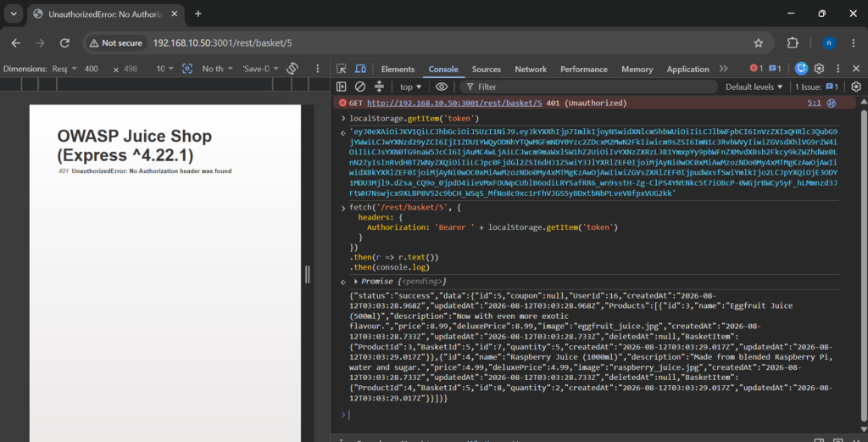Image resolution: width=868 pixels, height=442 pixels.
Task: Click the icon next to 5:1 link
Action: pyautogui.click(x=831, y=103)
